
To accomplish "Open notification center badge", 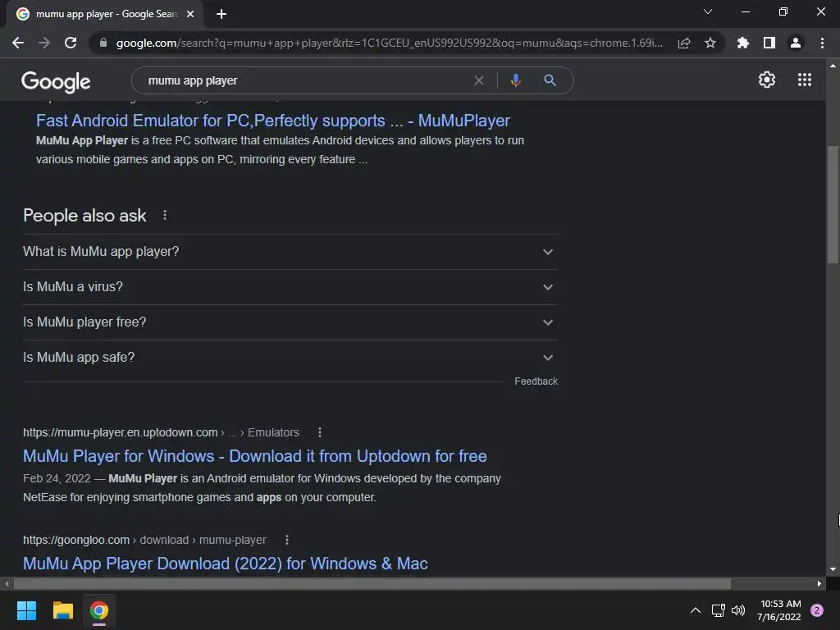I will [817, 610].
